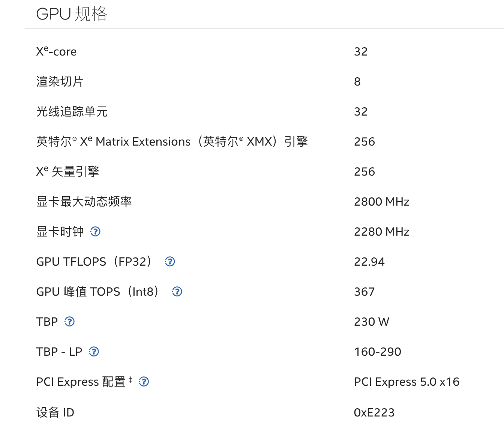The width and height of the screenshot is (504, 430).
Task: Click the 光线追踪单元 label
Action: [x=72, y=111]
